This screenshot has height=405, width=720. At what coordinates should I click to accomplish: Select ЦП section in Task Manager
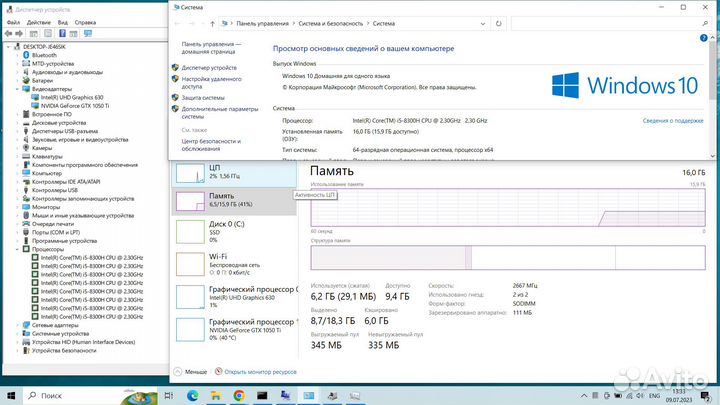tap(234, 173)
